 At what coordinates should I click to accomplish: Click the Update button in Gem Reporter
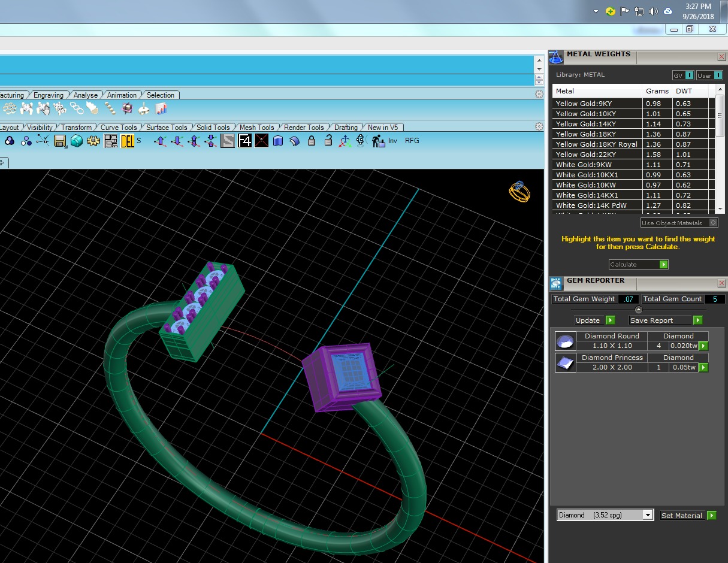(x=595, y=320)
